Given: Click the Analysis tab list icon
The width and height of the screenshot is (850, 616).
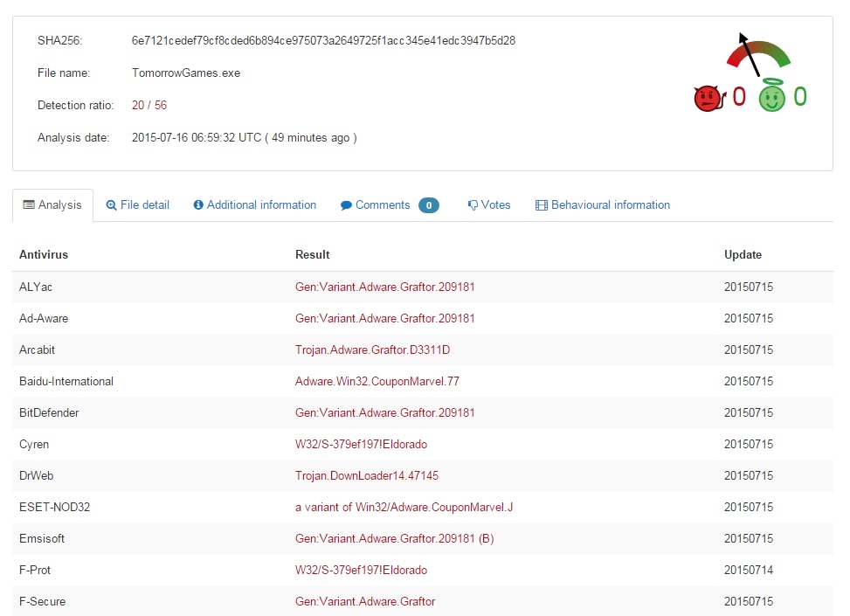Looking at the screenshot, I should click(x=29, y=204).
